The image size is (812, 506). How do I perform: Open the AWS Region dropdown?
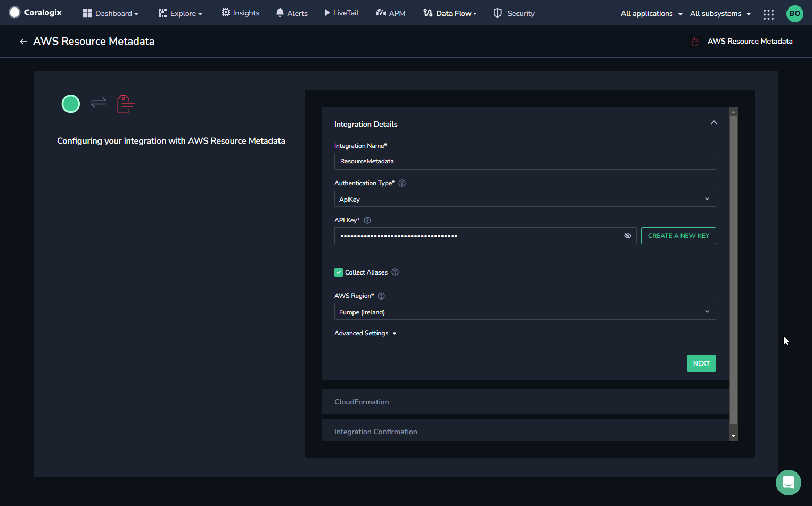click(x=525, y=312)
